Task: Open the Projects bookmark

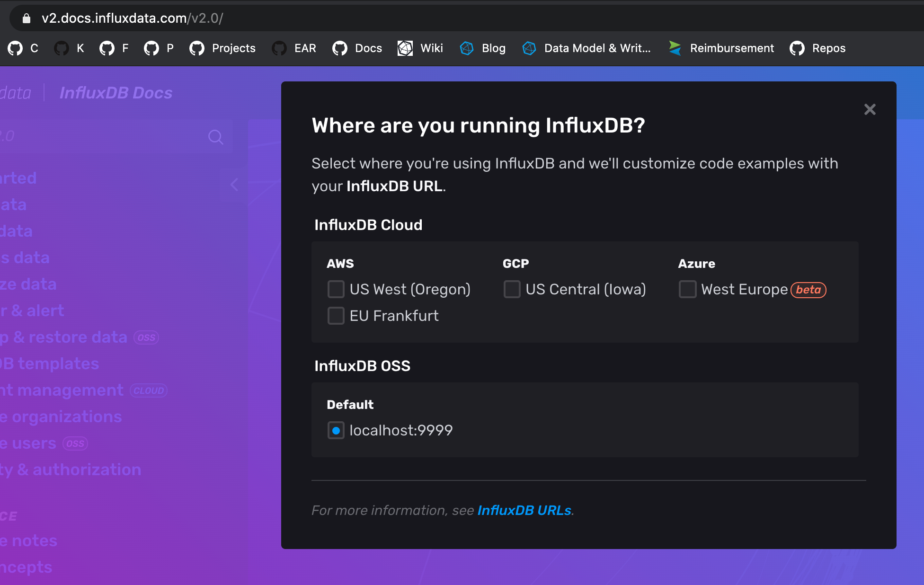Action: (x=222, y=48)
